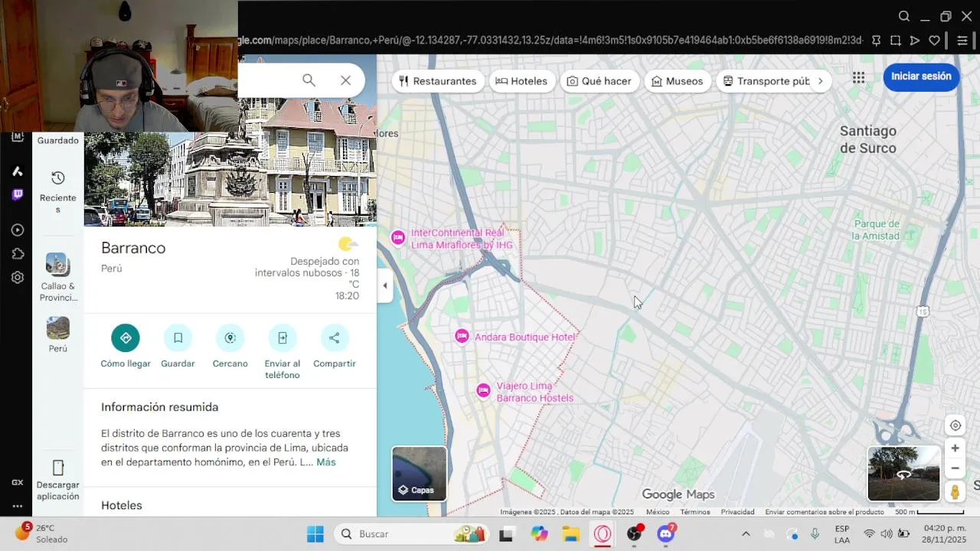
Task: Click the heart bookmark icon in address bar
Action: click(935, 41)
